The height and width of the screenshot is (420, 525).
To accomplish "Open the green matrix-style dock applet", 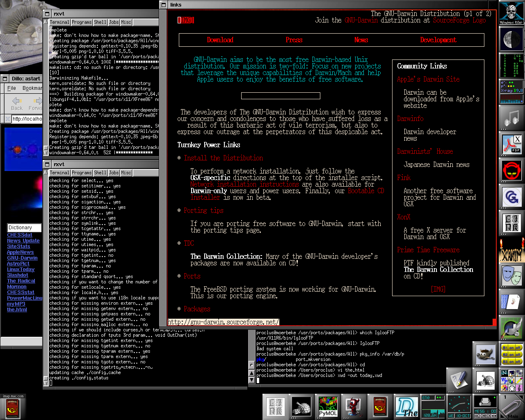I will [x=511, y=65].
